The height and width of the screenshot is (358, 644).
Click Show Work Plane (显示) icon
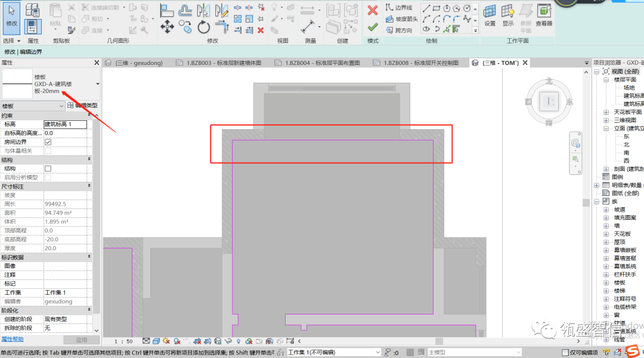(507, 15)
